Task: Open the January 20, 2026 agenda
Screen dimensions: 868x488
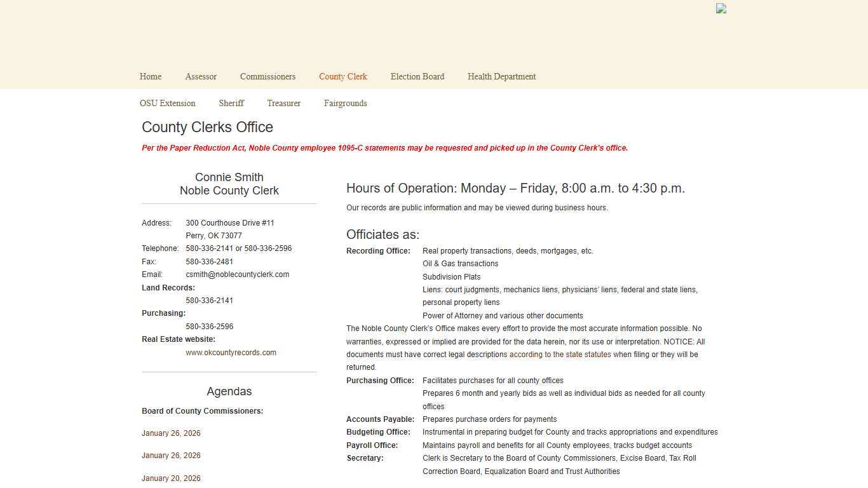Action: [x=171, y=478]
